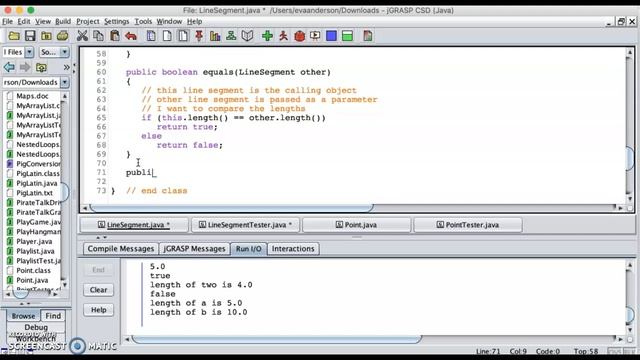Click the Clear button in Run I/O
Viewport: 640px width, 360px height.
[98, 290]
